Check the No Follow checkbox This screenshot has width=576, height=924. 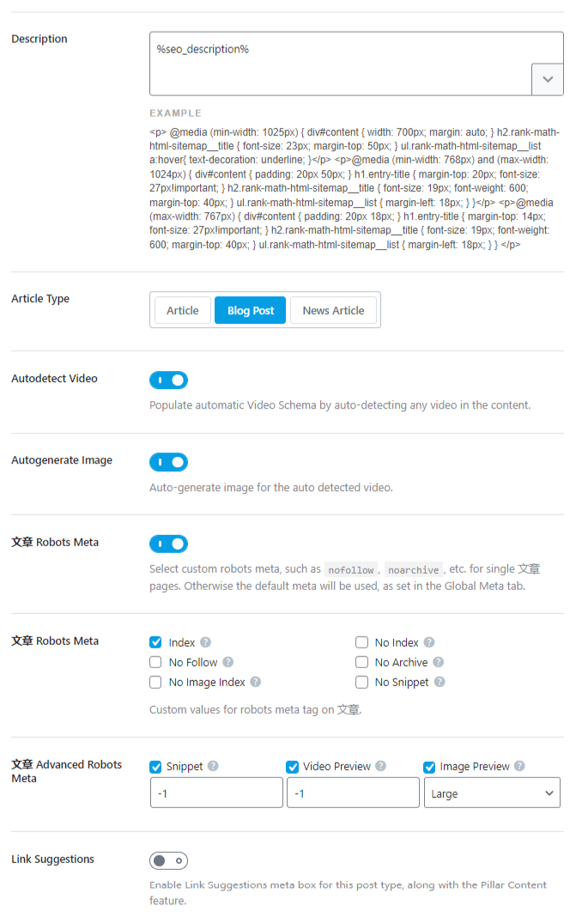click(x=155, y=662)
